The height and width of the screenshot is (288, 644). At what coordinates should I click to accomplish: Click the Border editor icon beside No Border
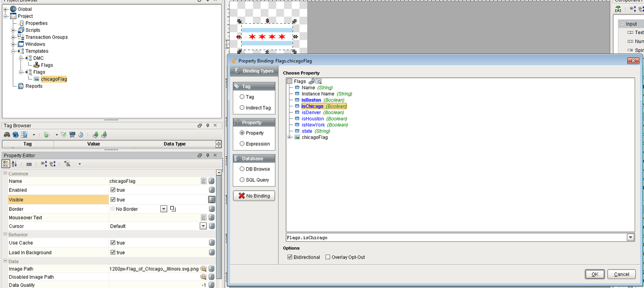[173, 209]
